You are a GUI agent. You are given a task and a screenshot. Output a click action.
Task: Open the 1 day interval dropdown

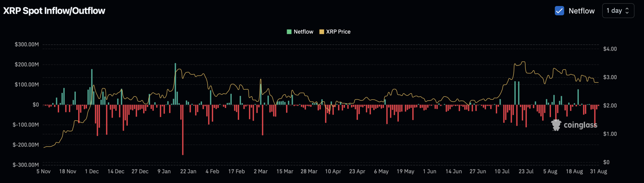(618, 11)
